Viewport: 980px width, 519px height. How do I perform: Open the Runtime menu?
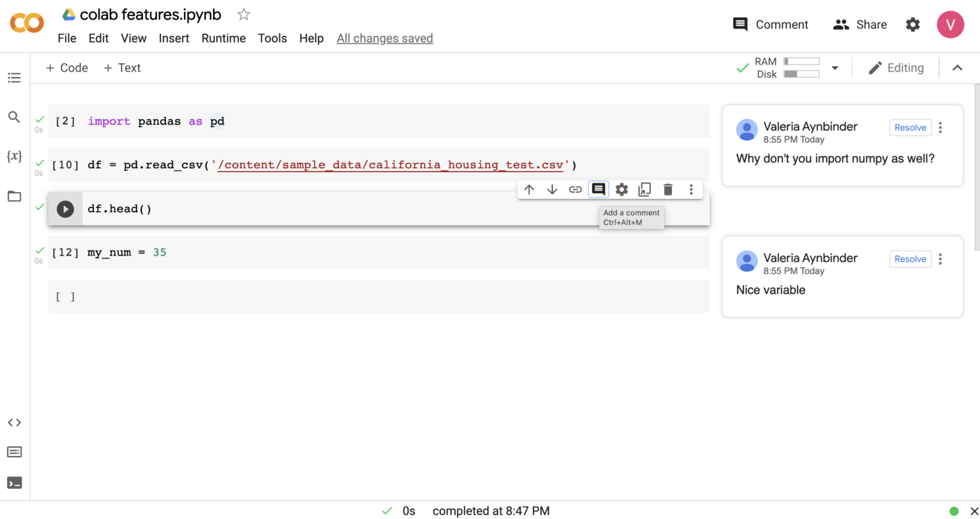click(x=223, y=39)
